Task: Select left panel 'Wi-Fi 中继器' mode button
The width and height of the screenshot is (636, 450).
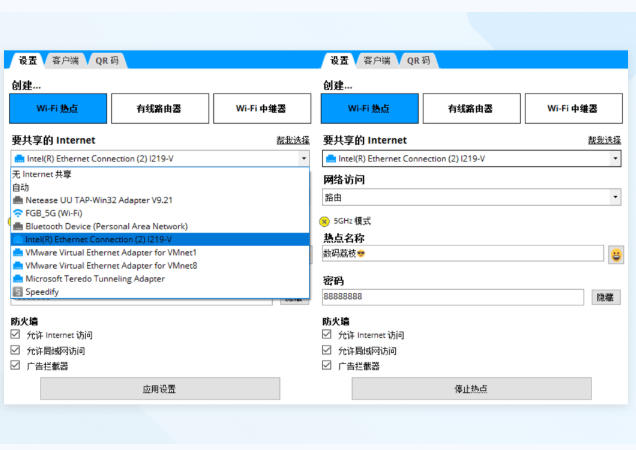Action: [262, 108]
